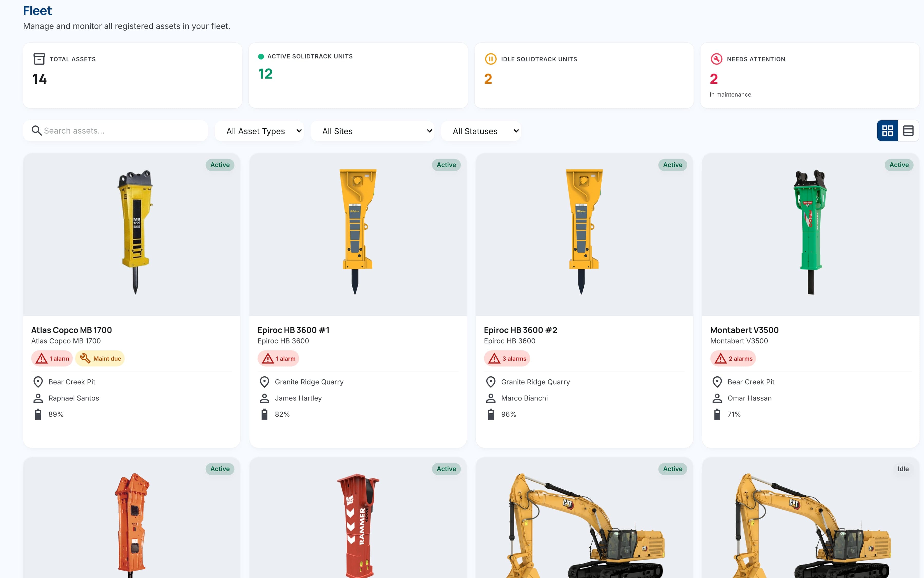Click location pin icon on Montabert V3500 card
This screenshot has width=924, height=578.
(717, 382)
